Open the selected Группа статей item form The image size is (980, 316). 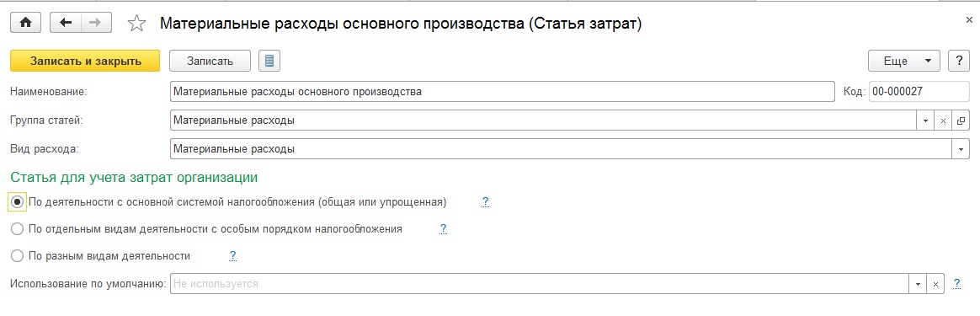click(x=961, y=121)
